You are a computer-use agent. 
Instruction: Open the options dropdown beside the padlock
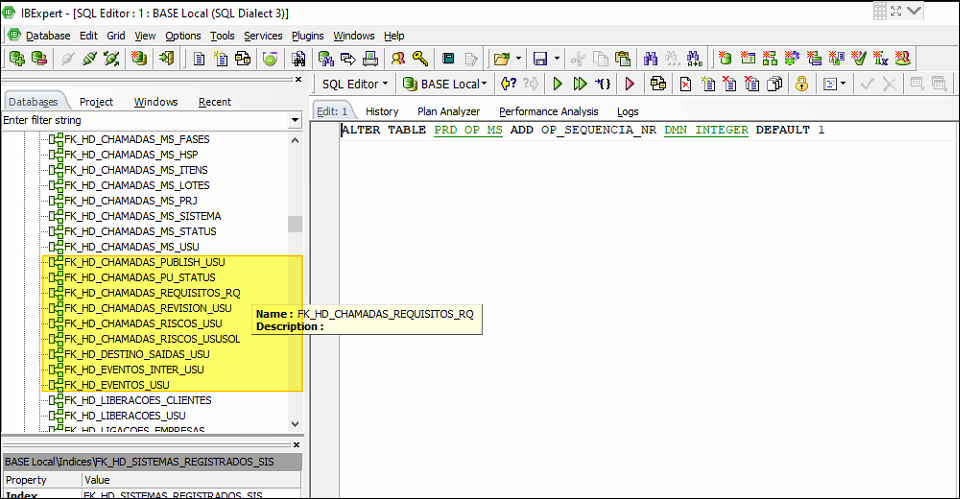point(843,84)
